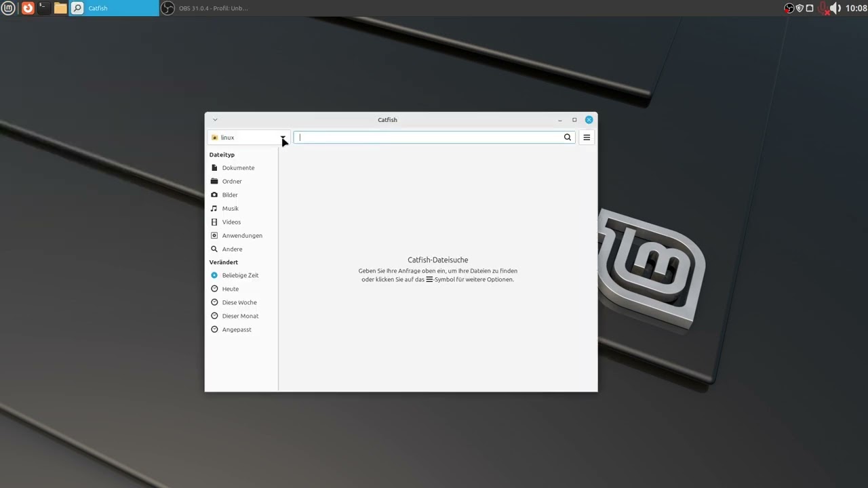The height and width of the screenshot is (488, 868).
Task: Filter by Ordner file type
Action: pos(241,181)
